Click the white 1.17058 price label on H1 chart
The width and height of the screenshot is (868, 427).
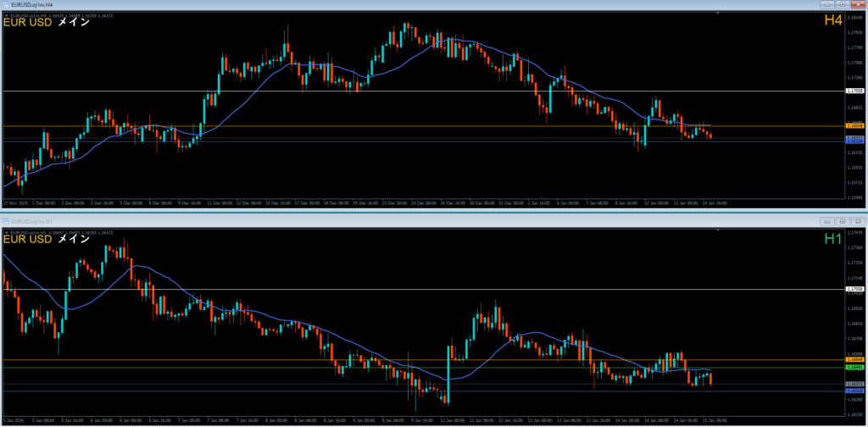(x=854, y=289)
